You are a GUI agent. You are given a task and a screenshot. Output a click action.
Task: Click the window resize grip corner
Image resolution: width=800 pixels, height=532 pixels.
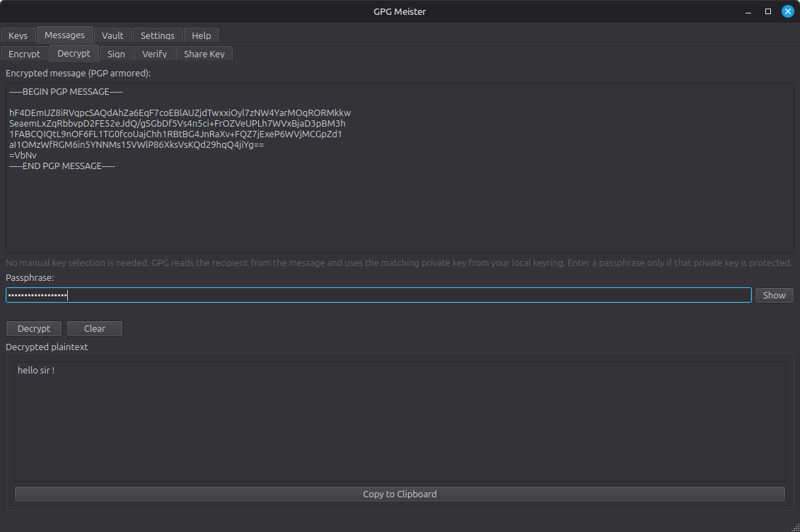click(x=796, y=528)
